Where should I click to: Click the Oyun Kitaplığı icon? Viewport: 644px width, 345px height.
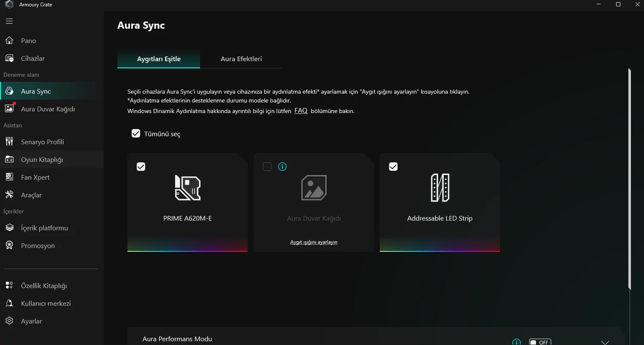(9, 159)
